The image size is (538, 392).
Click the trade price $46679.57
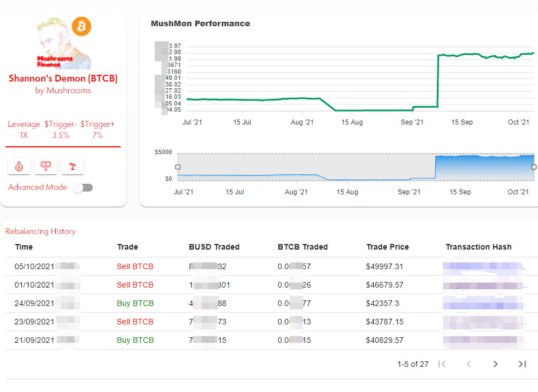[384, 285]
